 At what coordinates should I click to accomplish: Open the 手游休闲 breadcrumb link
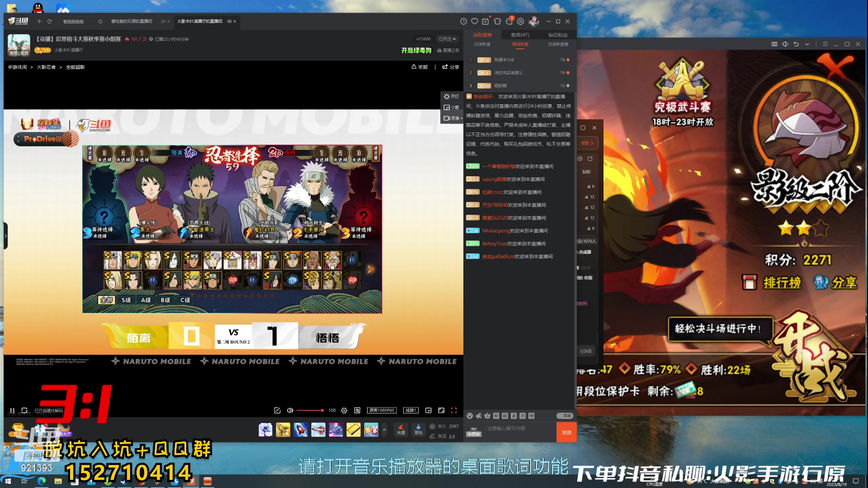point(17,67)
